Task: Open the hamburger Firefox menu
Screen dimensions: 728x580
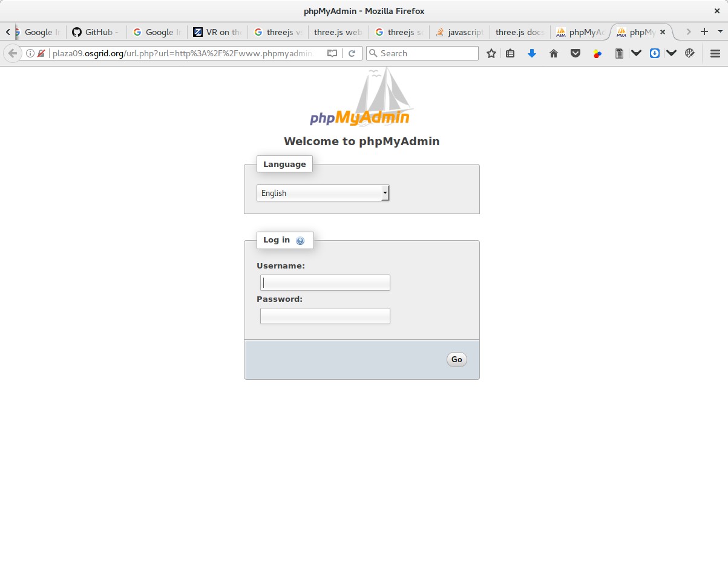Action: (x=715, y=53)
